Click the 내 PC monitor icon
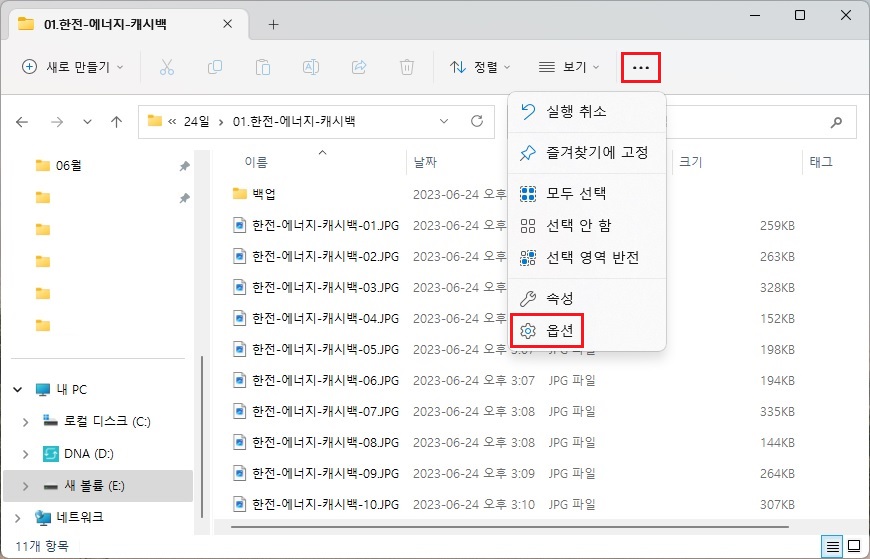This screenshot has width=870, height=559. (43, 390)
